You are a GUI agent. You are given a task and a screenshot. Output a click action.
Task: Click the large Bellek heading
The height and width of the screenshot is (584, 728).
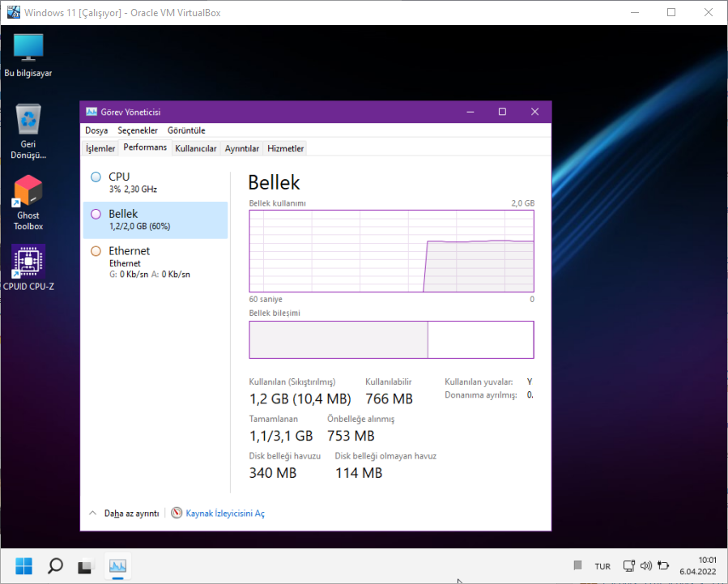tap(274, 182)
